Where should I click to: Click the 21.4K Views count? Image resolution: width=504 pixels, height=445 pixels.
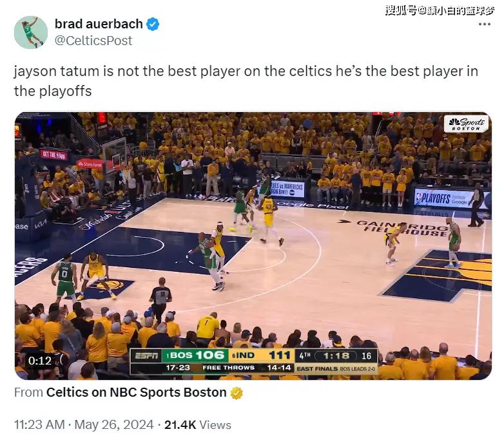198,424
